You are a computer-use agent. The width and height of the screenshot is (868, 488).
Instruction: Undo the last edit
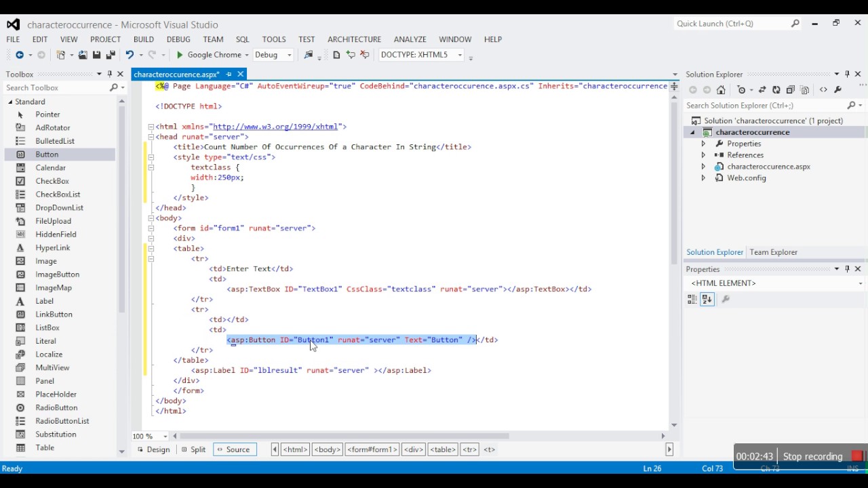[129, 55]
